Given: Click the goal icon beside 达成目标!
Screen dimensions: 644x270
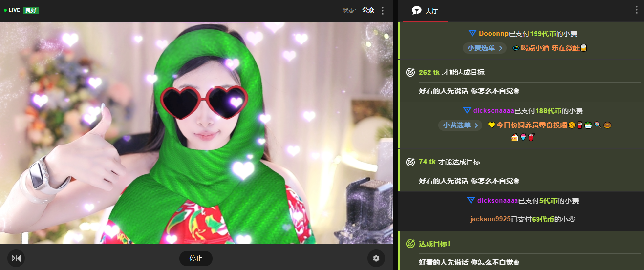Looking at the screenshot, I should pos(410,243).
